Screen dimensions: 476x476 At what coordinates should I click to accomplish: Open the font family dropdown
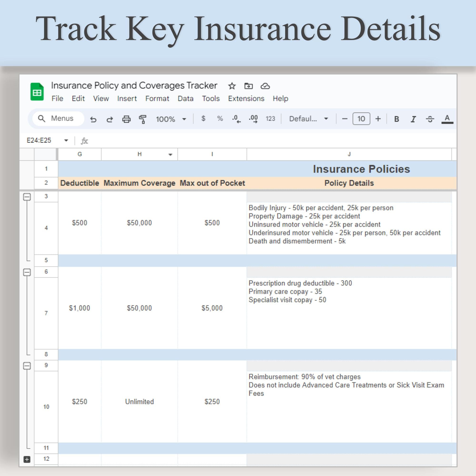pos(326,119)
